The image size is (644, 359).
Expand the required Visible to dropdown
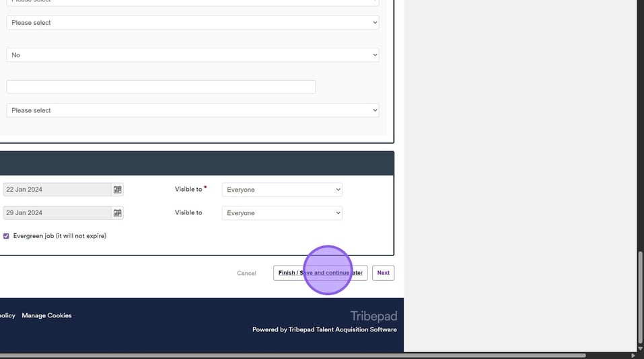coord(282,190)
